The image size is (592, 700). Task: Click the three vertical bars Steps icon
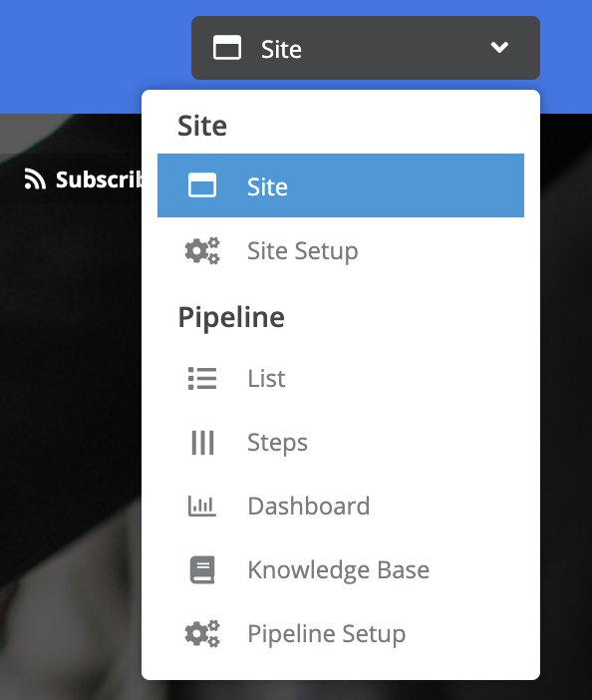pos(202,443)
